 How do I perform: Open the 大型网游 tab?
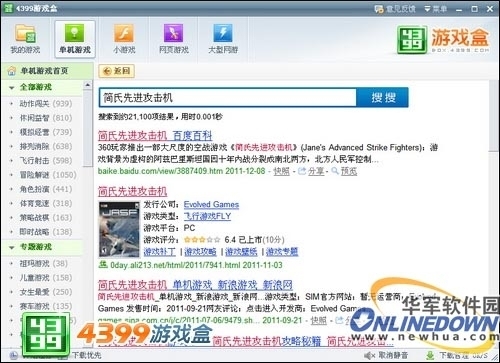tap(223, 39)
